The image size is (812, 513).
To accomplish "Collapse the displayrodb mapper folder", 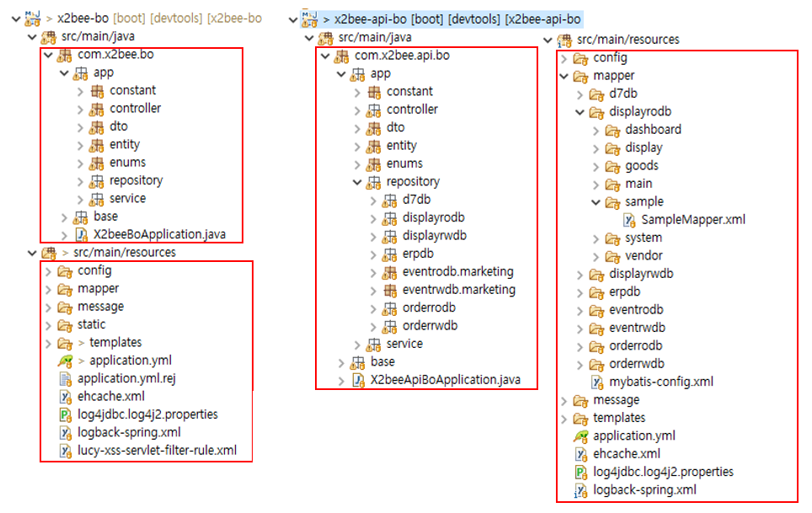I will tap(580, 112).
